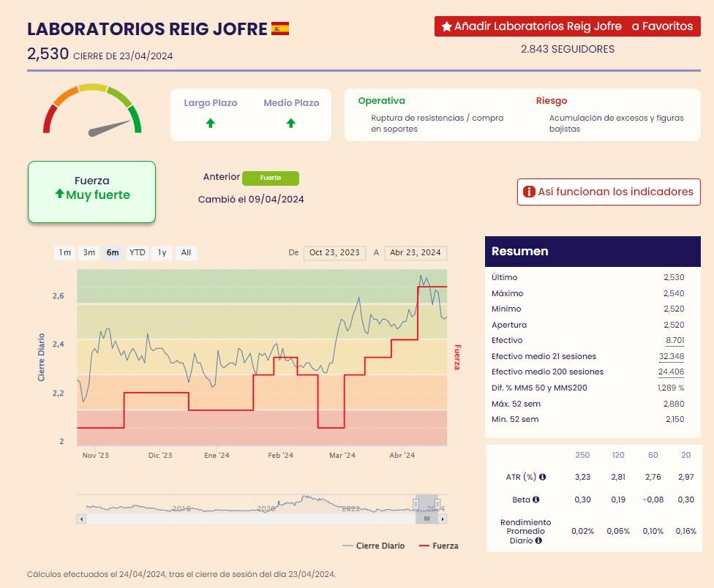Viewport: 714px width, 588px height.
Task: Select the YTD chart range
Action: tap(137, 252)
